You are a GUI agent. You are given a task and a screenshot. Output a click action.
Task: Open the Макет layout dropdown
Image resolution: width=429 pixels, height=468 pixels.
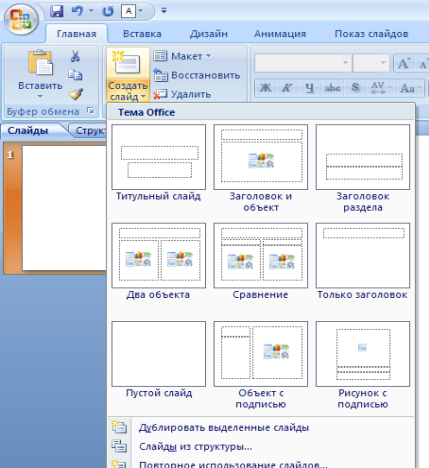tap(183, 56)
